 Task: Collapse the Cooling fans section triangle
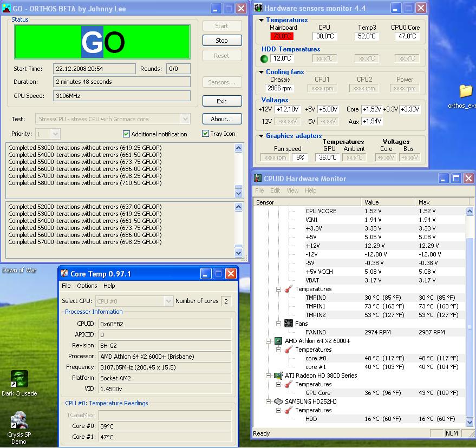[x=262, y=72]
